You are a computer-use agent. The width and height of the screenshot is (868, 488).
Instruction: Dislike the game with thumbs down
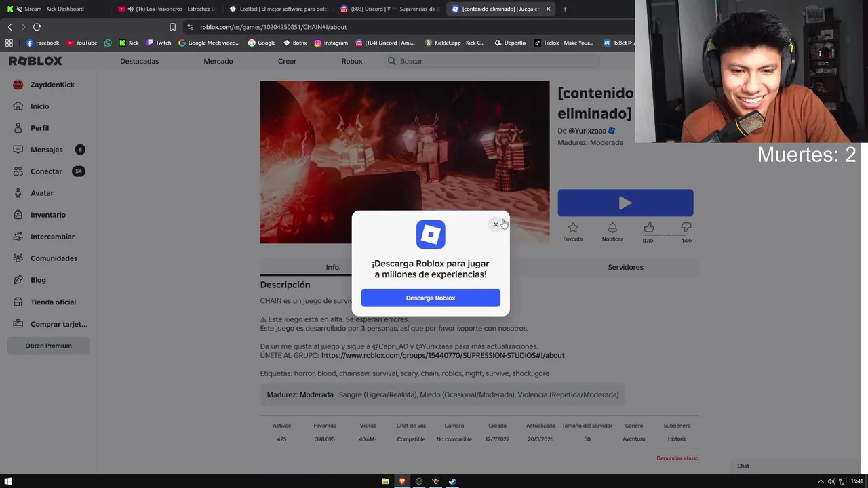click(x=686, y=228)
